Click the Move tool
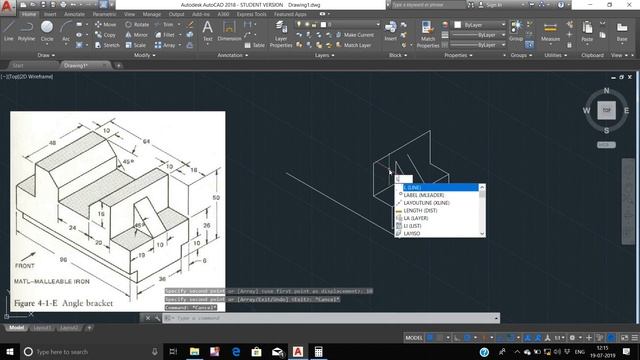This screenshot has height=360, width=640. click(x=105, y=24)
